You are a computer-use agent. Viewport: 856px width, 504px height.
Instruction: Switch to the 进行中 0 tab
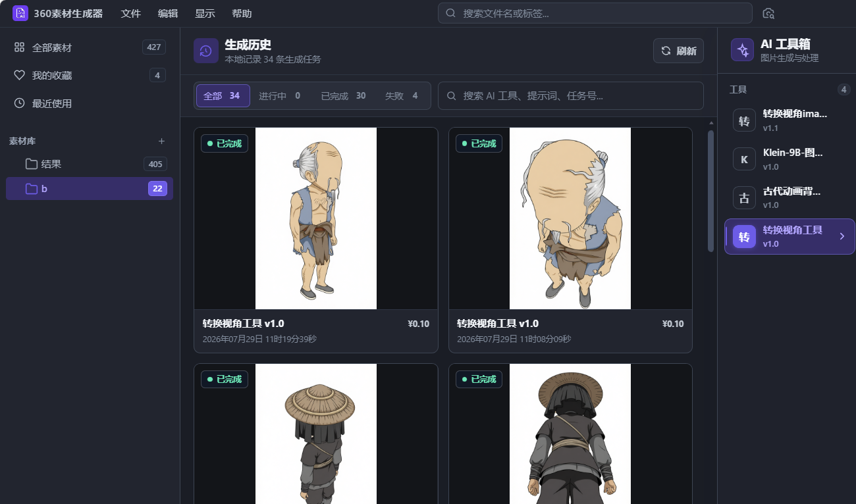coord(280,95)
